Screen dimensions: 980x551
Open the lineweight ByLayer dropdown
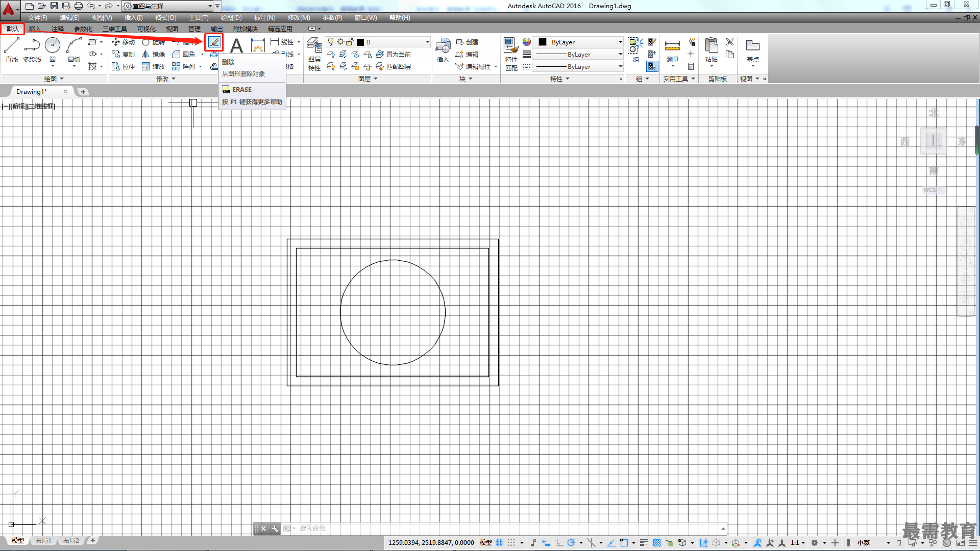coord(578,54)
